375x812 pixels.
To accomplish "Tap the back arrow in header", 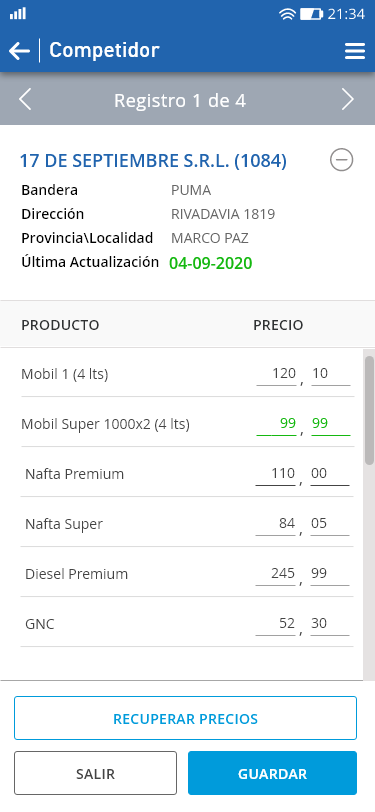I will (x=20, y=51).
